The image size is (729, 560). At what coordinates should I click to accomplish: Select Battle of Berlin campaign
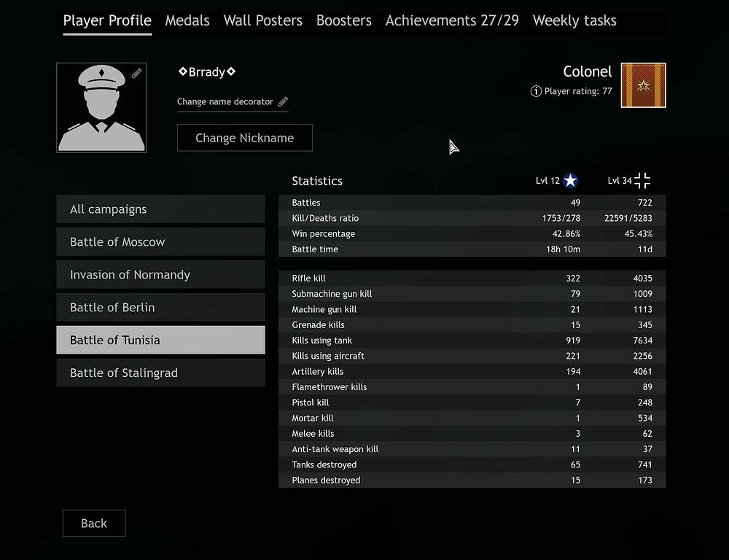click(160, 307)
